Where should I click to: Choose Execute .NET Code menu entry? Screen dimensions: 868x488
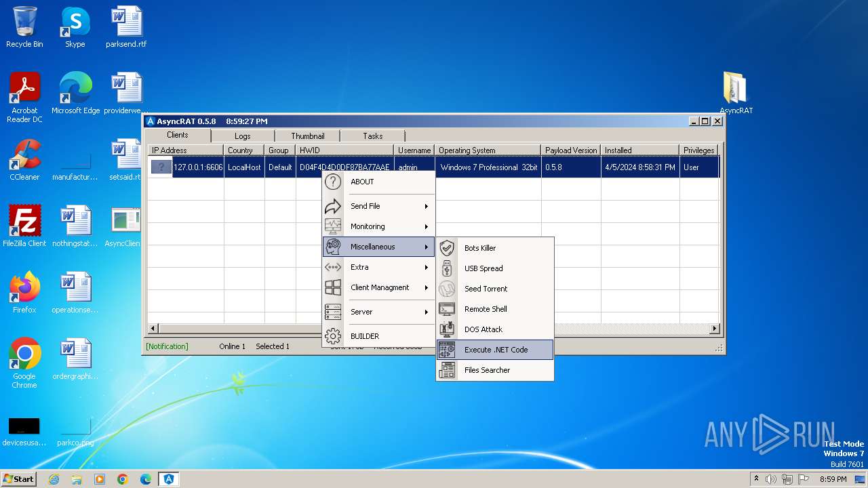coord(495,350)
